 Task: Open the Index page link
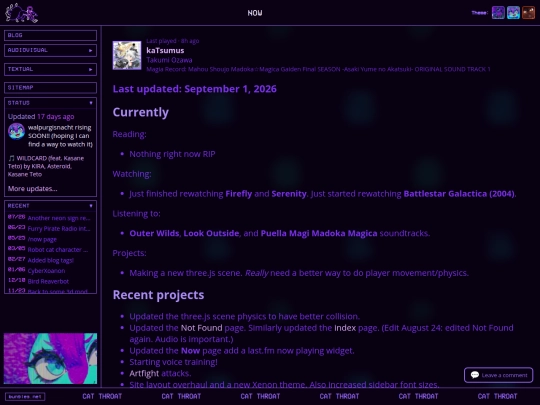[x=345, y=328]
